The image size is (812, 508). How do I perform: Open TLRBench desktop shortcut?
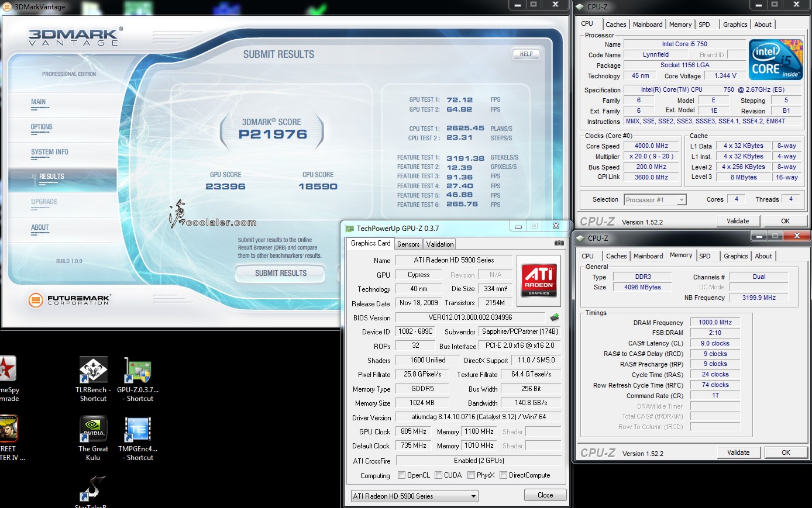[94, 379]
